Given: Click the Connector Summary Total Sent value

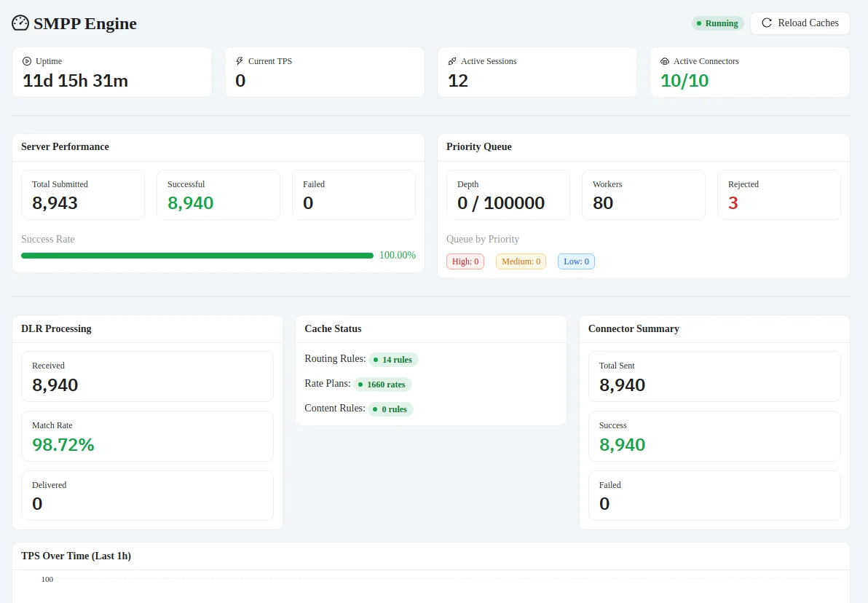Looking at the screenshot, I should coord(622,385).
